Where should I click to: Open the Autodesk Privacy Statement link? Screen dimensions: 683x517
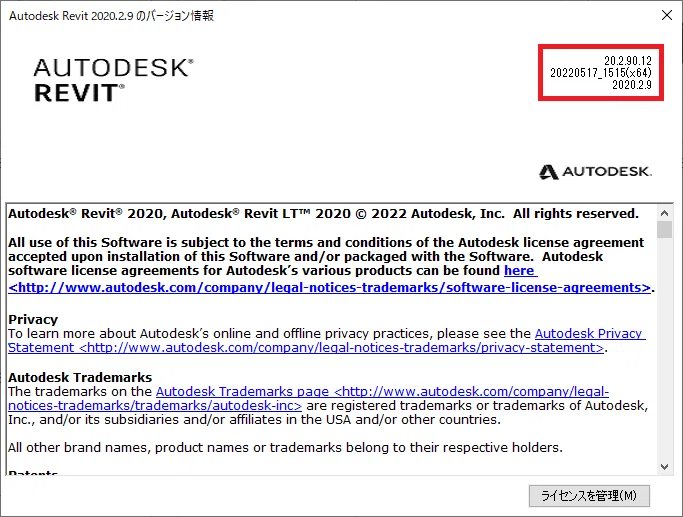pyautogui.click(x=327, y=341)
